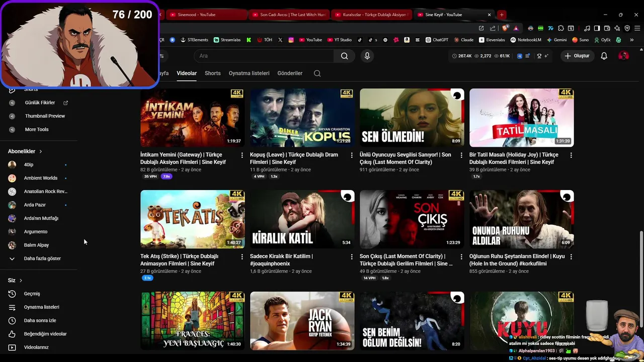
Task: Open more options for Bir Tatil Masalı video
Action: pos(571,155)
